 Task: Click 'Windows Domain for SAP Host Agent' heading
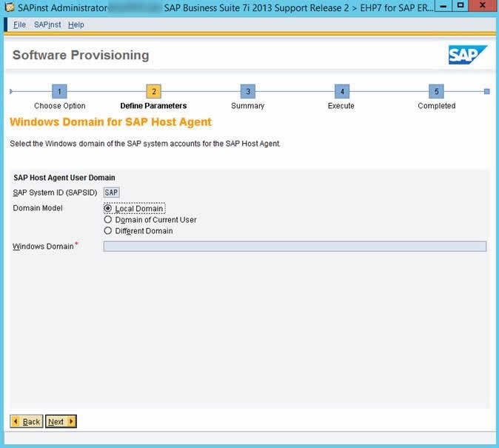coord(110,122)
